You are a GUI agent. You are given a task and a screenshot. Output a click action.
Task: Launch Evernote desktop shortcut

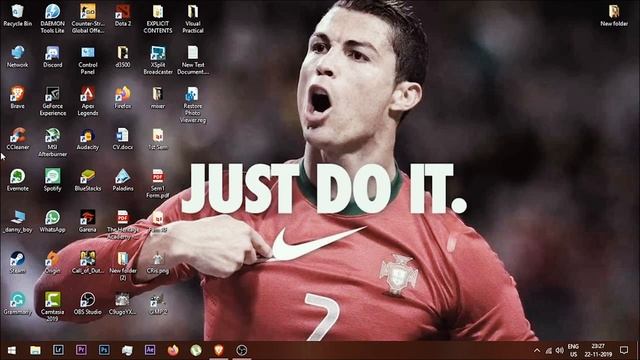(18, 180)
